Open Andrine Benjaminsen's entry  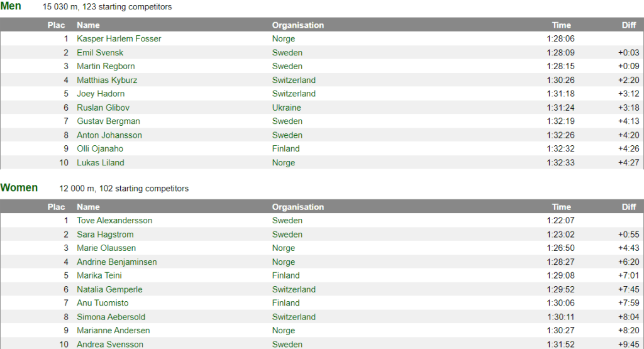click(117, 262)
